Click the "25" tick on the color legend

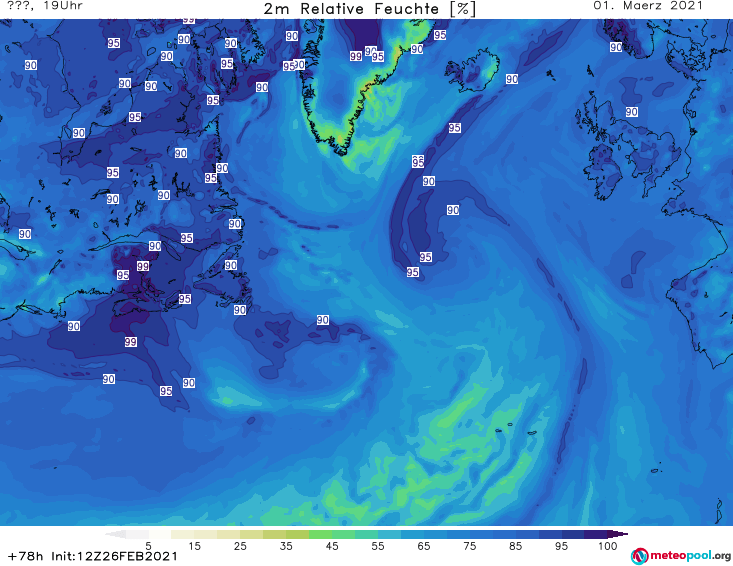pos(240,546)
